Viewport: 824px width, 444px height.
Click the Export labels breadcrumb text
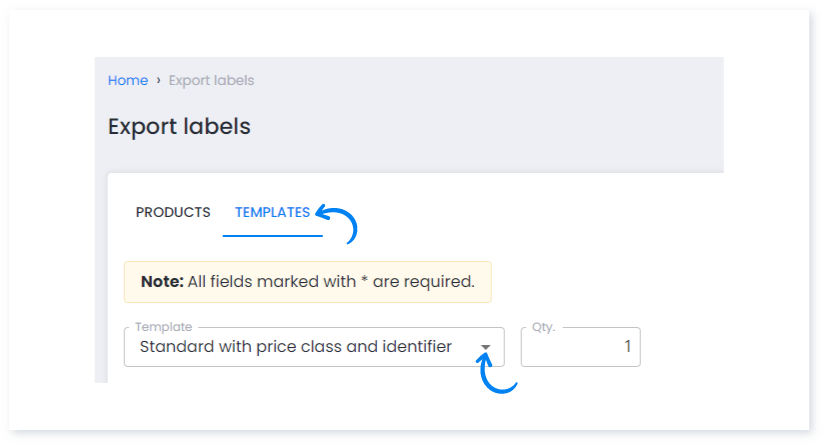[211, 80]
